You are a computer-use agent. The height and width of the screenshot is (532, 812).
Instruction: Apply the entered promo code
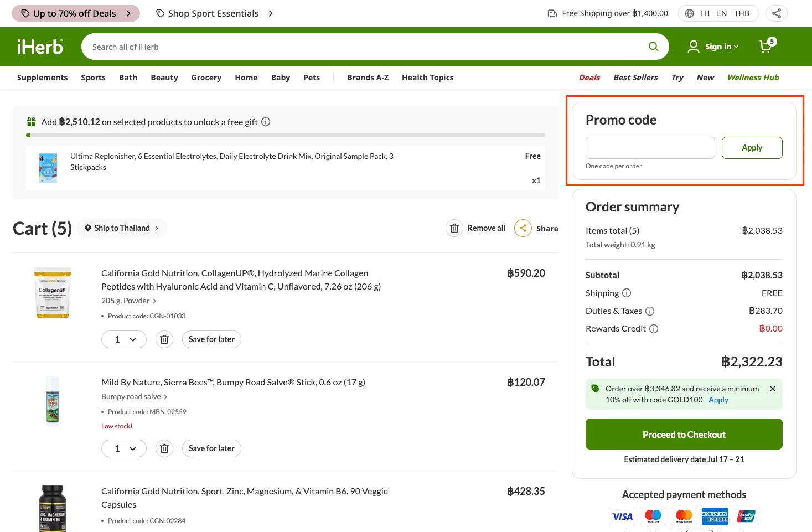pos(752,148)
